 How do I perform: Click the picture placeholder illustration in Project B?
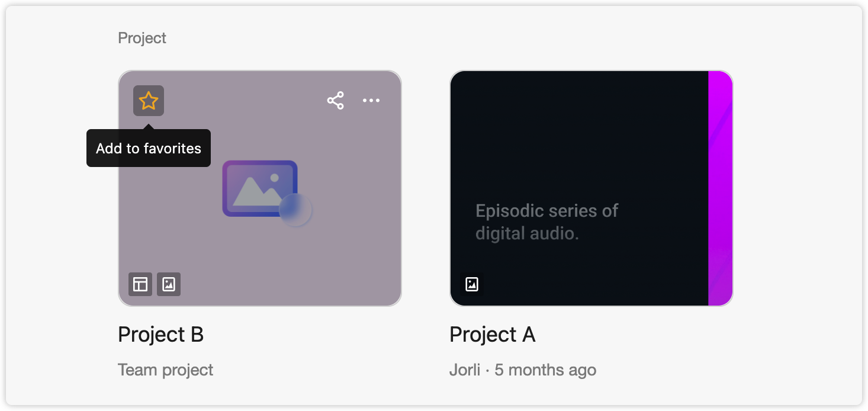261,188
